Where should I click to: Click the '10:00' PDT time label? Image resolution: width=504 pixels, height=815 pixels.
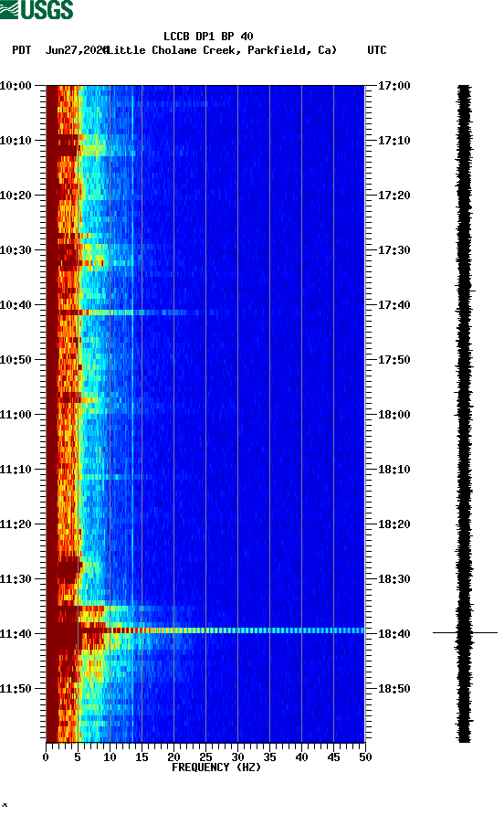tap(16, 86)
